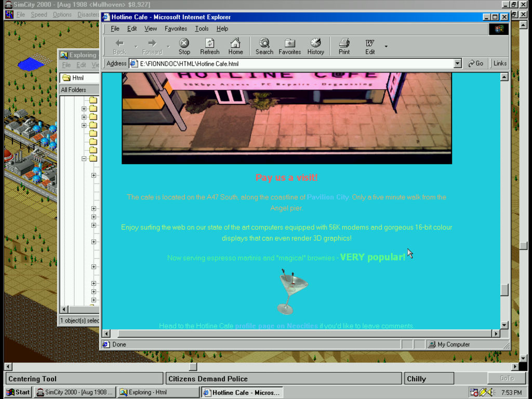
Task: Click the SimCity 2000 menu bar icon
Action: (9, 14)
